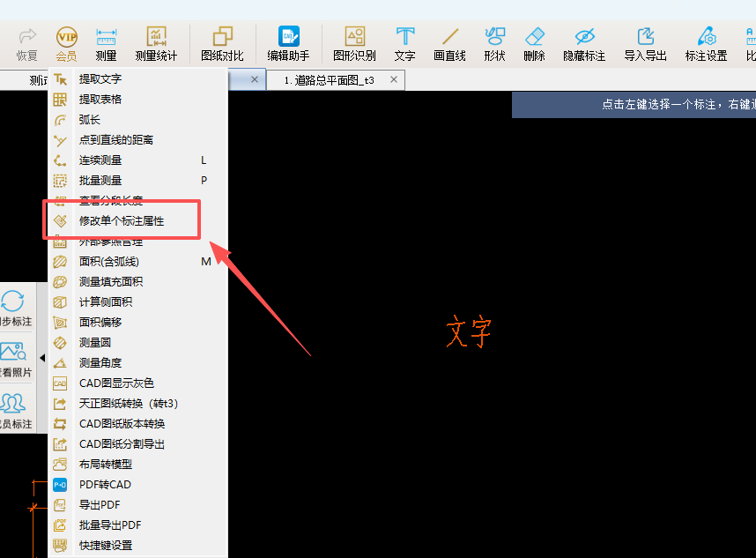Choose the 删除 eraser tool
This screenshot has height=558, width=756.
(x=534, y=44)
